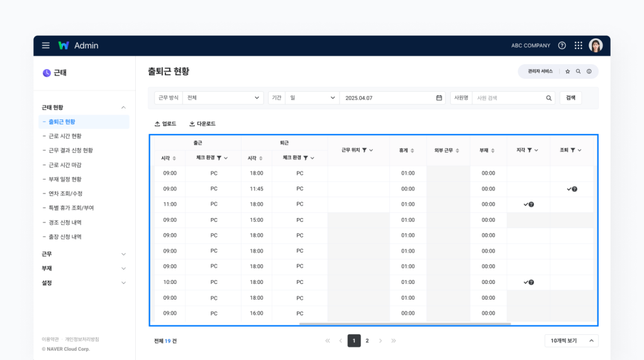Open the calendar date picker icon

439,98
